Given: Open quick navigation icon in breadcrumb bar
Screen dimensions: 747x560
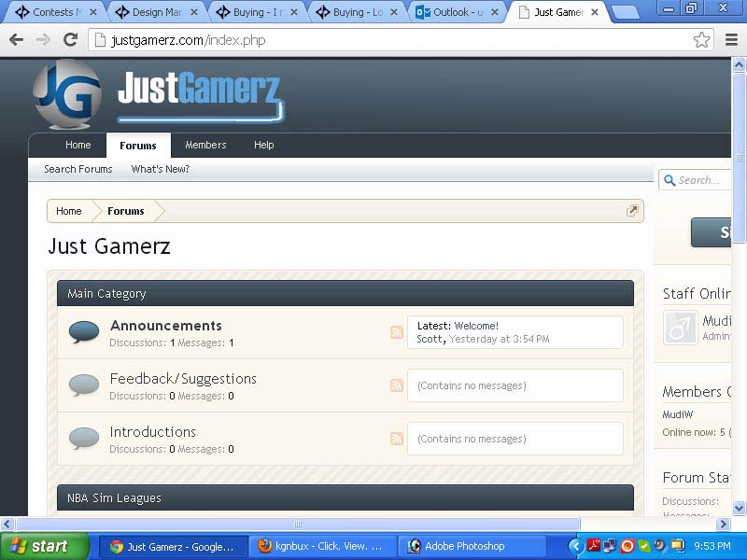Looking at the screenshot, I should [632, 211].
